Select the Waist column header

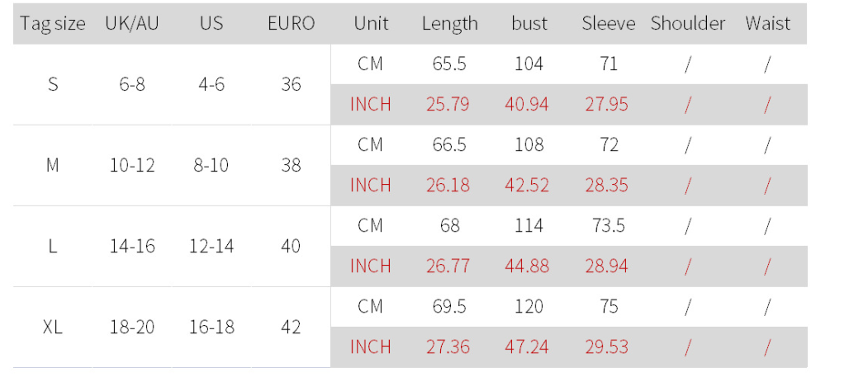pyautogui.click(x=767, y=23)
